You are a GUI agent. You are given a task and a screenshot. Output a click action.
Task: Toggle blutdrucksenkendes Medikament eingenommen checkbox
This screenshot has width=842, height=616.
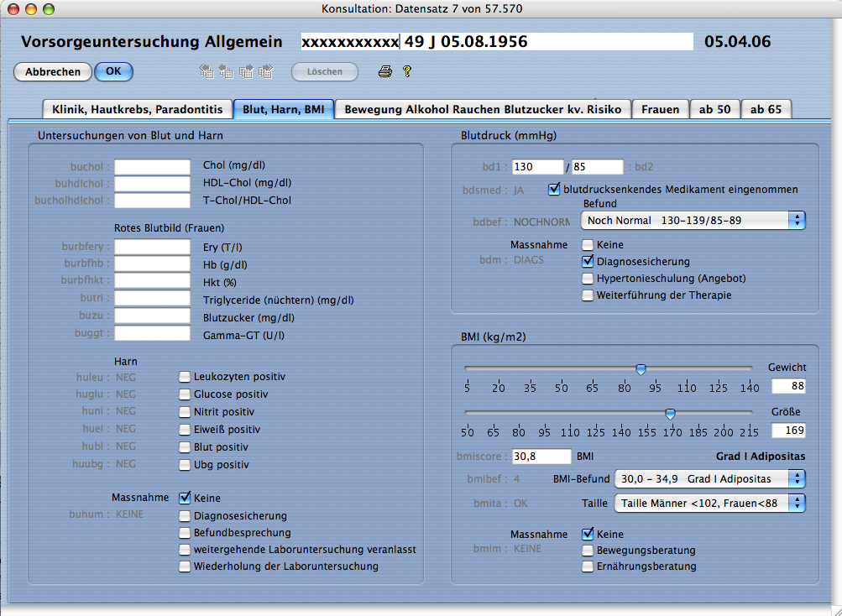tap(553, 189)
